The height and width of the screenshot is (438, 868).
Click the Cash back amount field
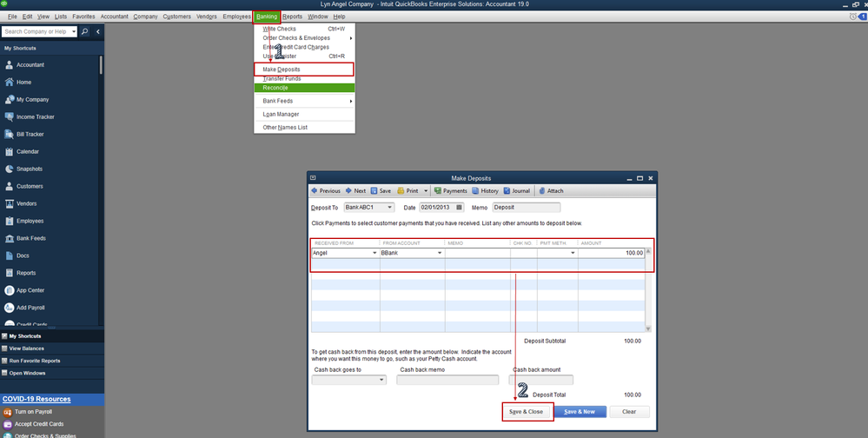click(540, 380)
